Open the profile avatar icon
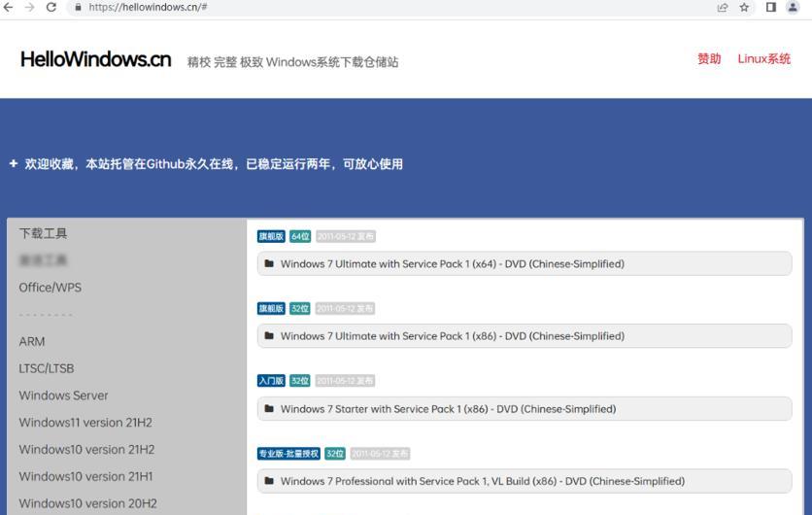This screenshot has width=812, height=515. [x=793, y=7]
